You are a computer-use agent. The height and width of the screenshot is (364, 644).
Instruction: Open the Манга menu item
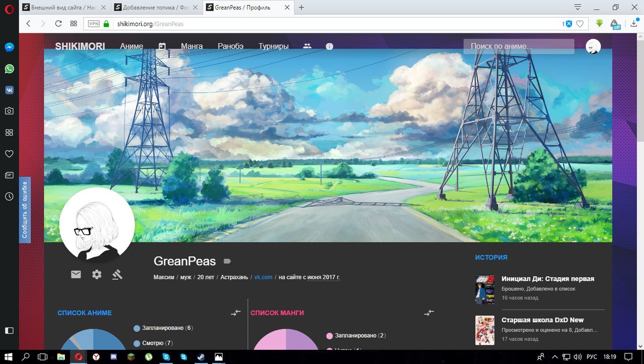[192, 46]
